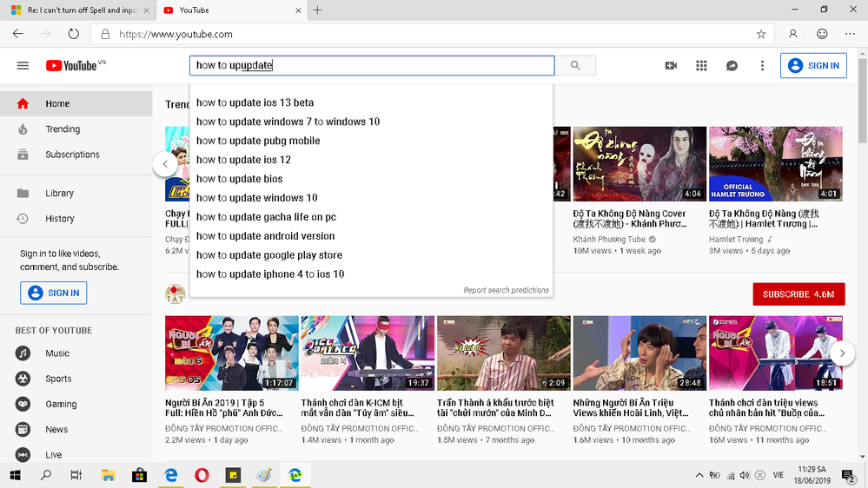
Task: Open Sports under Best of YouTube
Action: click(76, 379)
